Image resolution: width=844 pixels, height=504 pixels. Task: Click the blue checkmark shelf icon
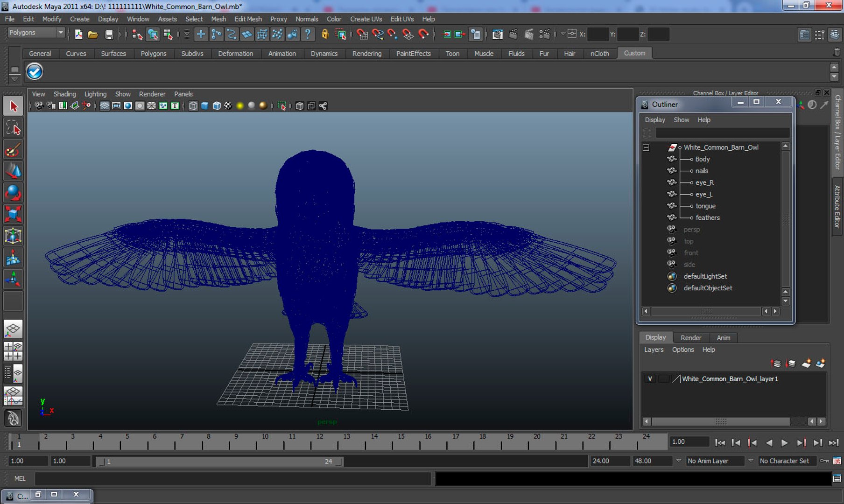(x=35, y=72)
